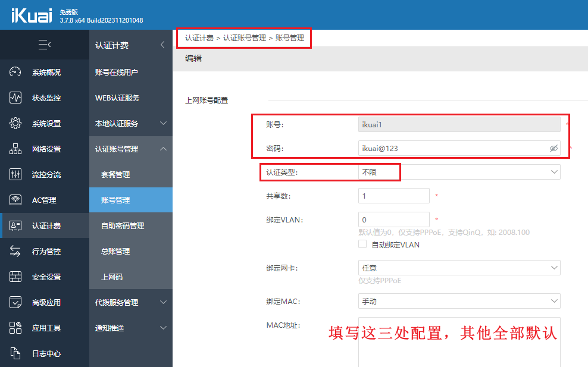588x367 pixels.
Task: Click the 认证计费 ID card icon
Action: tap(15, 225)
